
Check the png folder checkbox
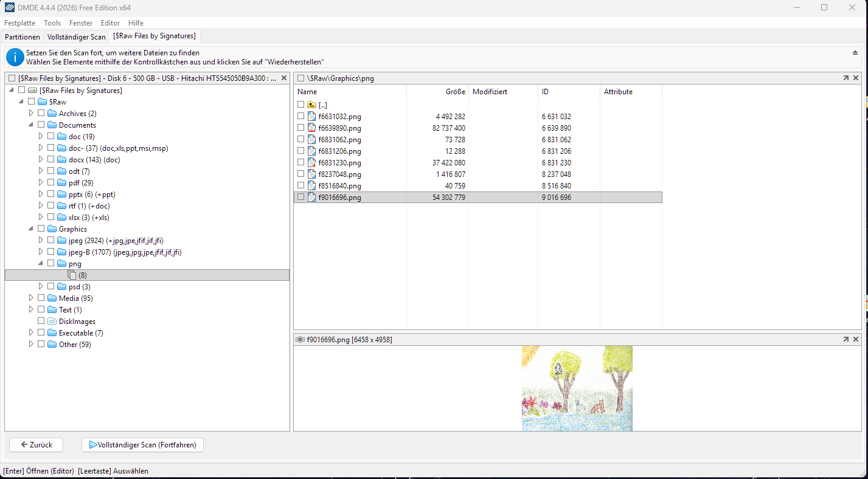tap(51, 263)
